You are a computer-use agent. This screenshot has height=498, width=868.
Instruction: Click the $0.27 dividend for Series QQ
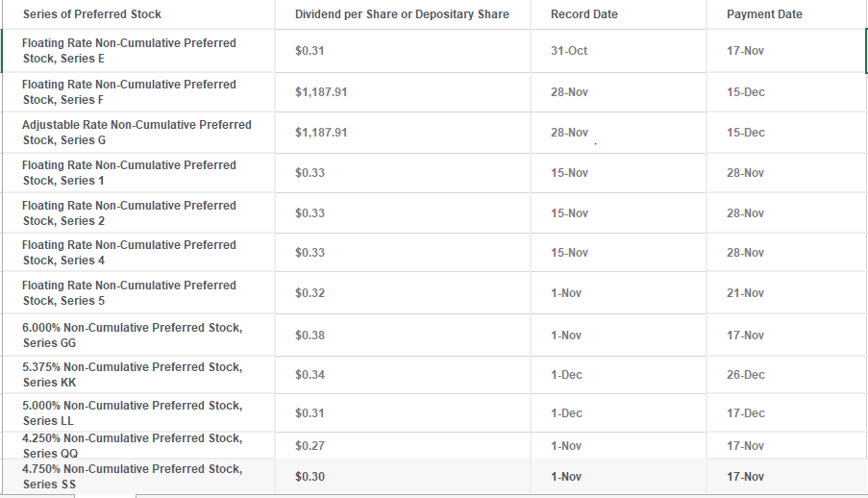(310, 446)
